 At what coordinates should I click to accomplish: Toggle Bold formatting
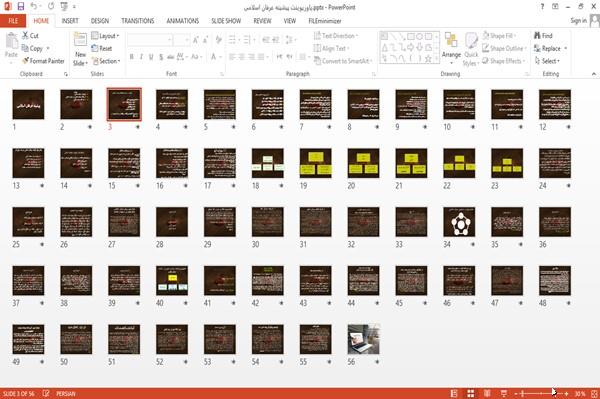[x=132, y=57]
